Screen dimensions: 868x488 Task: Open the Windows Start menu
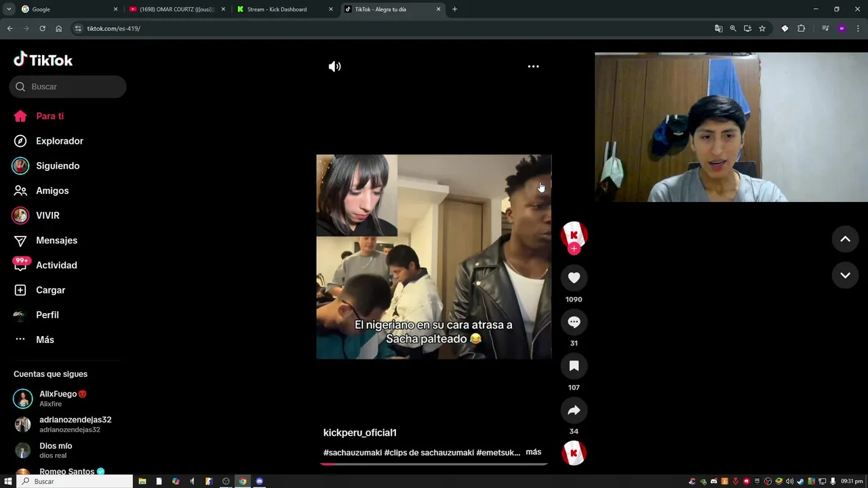(x=8, y=481)
